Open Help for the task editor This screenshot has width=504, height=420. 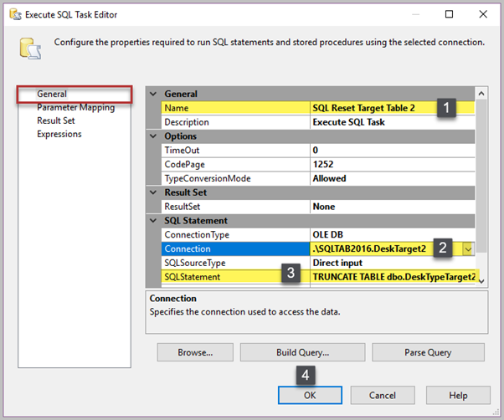coord(458,395)
